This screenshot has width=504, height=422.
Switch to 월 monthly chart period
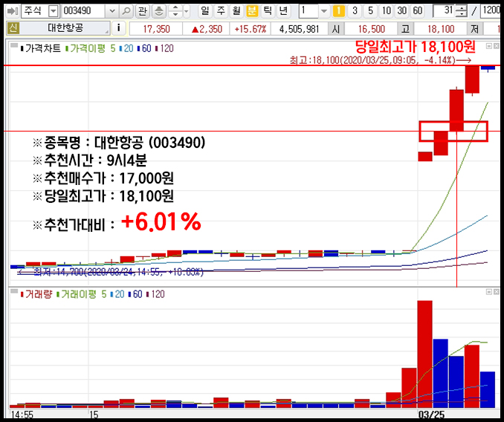click(x=236, y=11)
